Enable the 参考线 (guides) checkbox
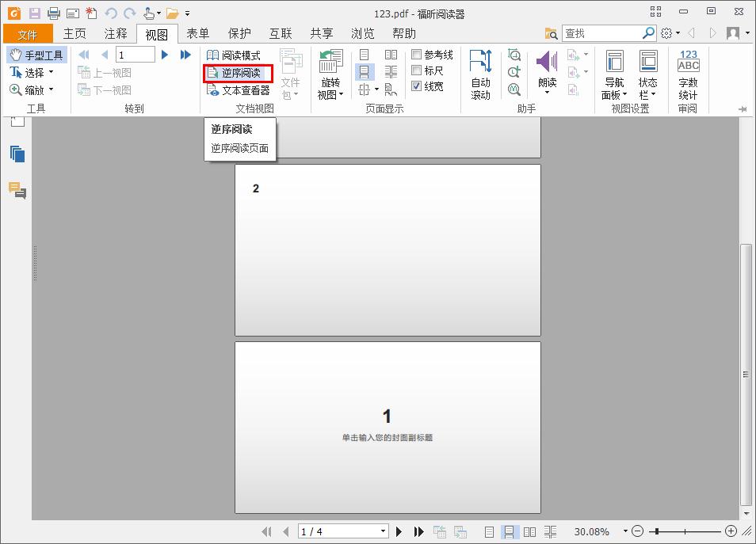 (x=416, y=55)
